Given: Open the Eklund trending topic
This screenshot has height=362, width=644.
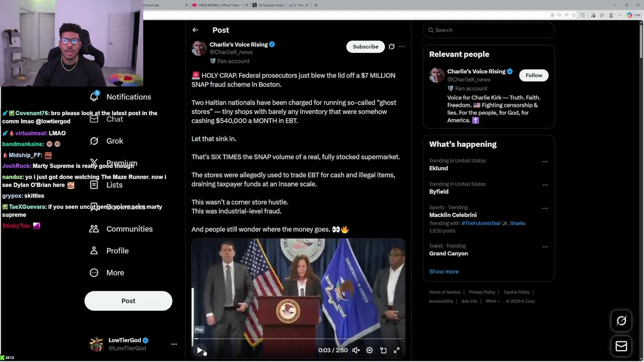Looking at the screenshot, I should 438,168.
